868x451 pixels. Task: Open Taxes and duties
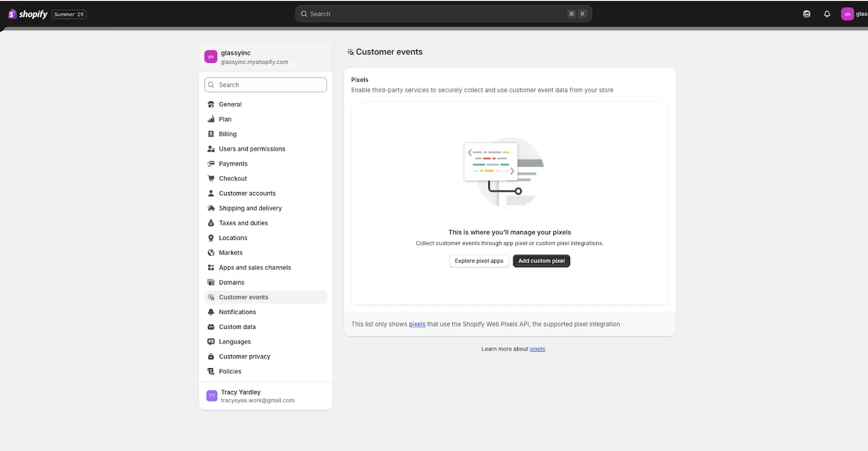[266, 223]
